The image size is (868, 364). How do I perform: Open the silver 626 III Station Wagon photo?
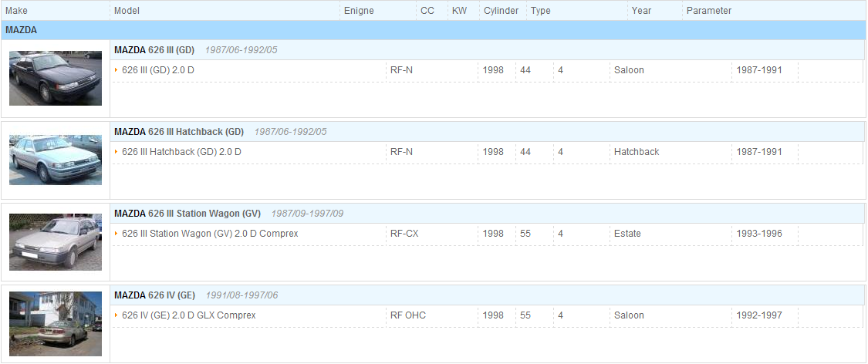click(x=56, y=242)
